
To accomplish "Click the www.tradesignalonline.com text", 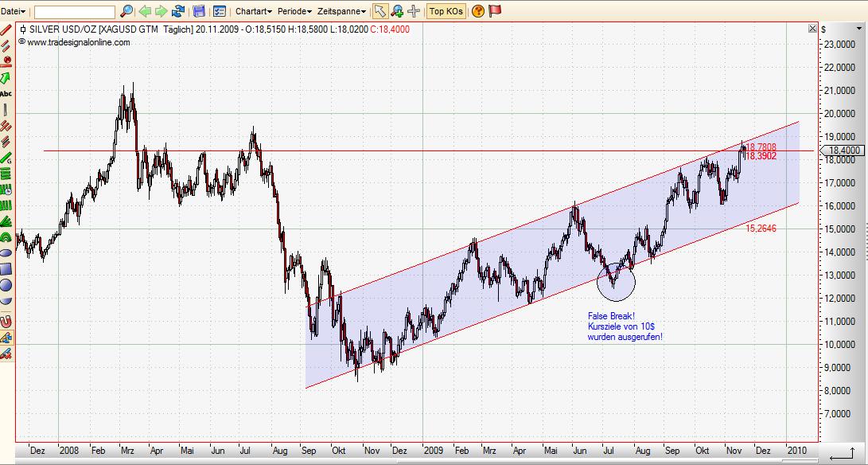I will click(x=79, y=42).
